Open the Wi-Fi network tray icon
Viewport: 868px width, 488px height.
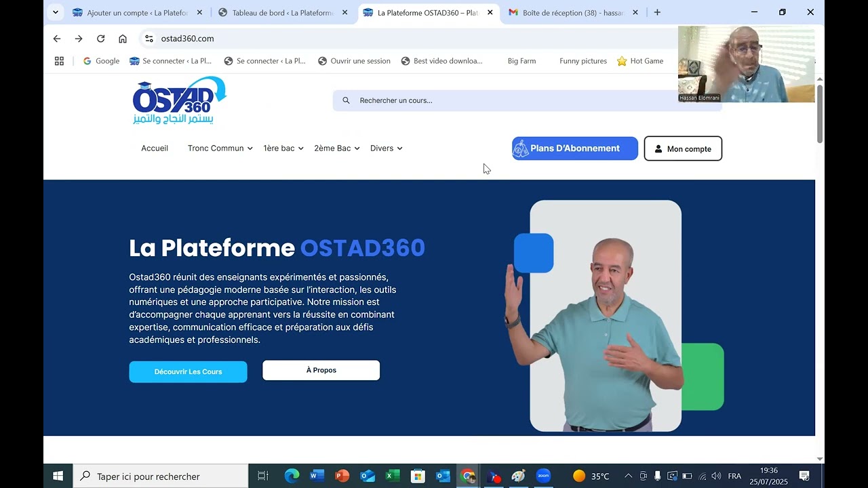point(703,476)
